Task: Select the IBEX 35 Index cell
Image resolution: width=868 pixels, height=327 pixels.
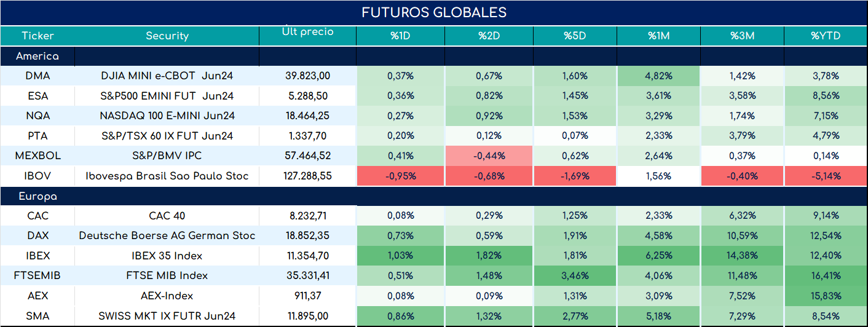Action: pos(167,256)
